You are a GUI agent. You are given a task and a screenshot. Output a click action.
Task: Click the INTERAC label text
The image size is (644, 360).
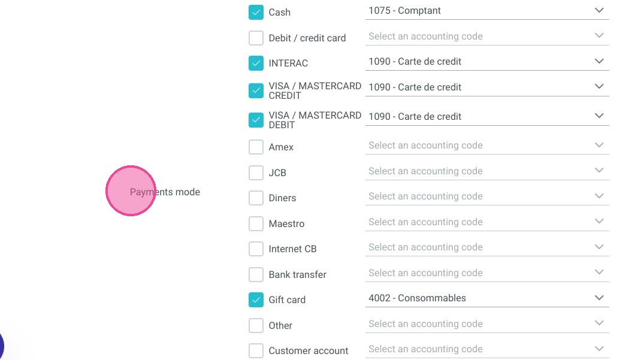[x=288, y=63]
